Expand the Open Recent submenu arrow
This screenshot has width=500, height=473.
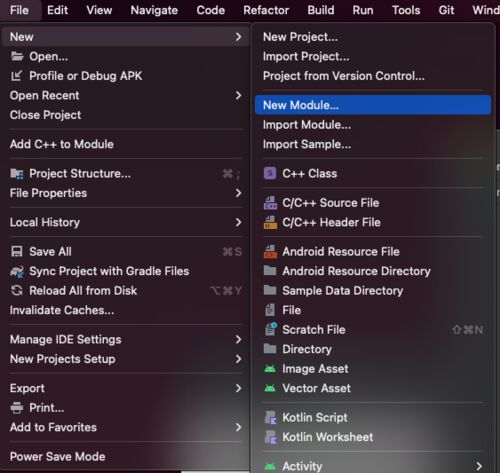coord(238,95)
